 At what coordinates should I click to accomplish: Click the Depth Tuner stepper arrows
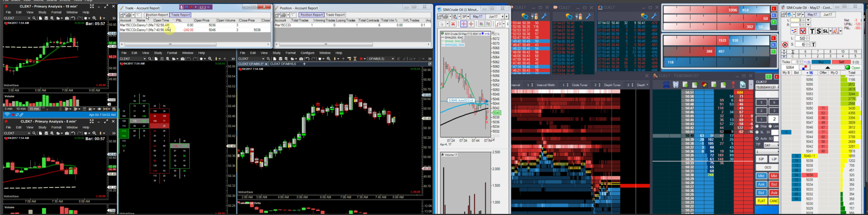pos(632,85)
